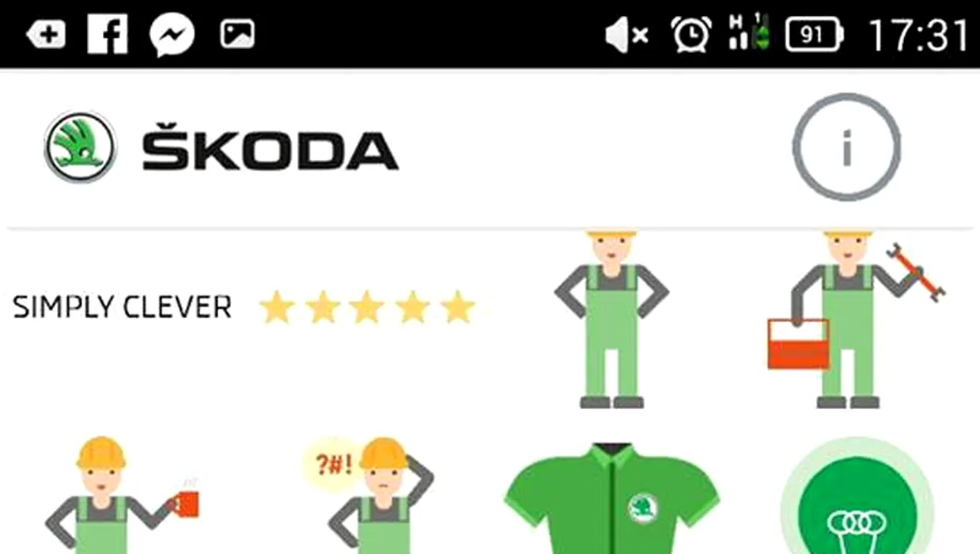Select the mechanic with hands on hips
This screenshot has height=554, width=980.
tap(611, 320)
